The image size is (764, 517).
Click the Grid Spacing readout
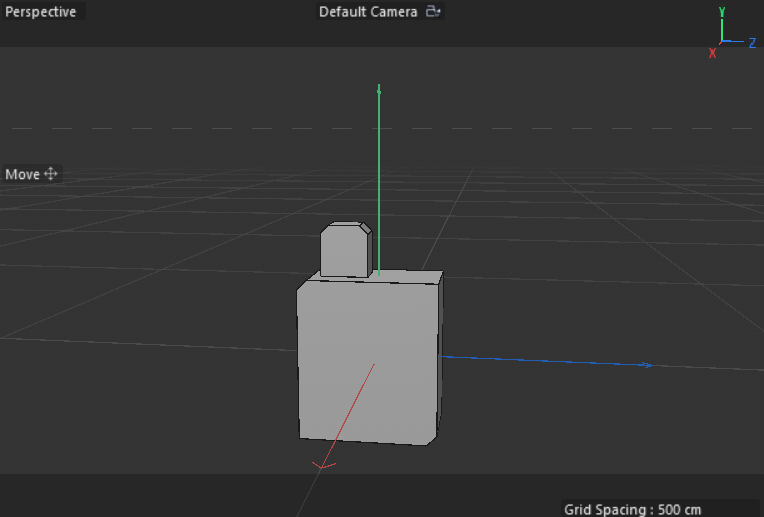(x=632, y=509)
